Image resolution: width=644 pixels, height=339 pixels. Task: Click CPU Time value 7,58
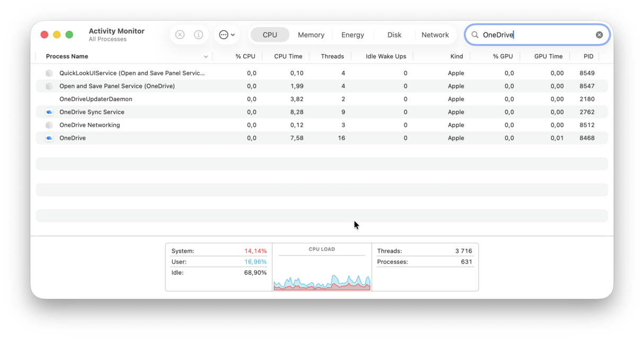297,138
